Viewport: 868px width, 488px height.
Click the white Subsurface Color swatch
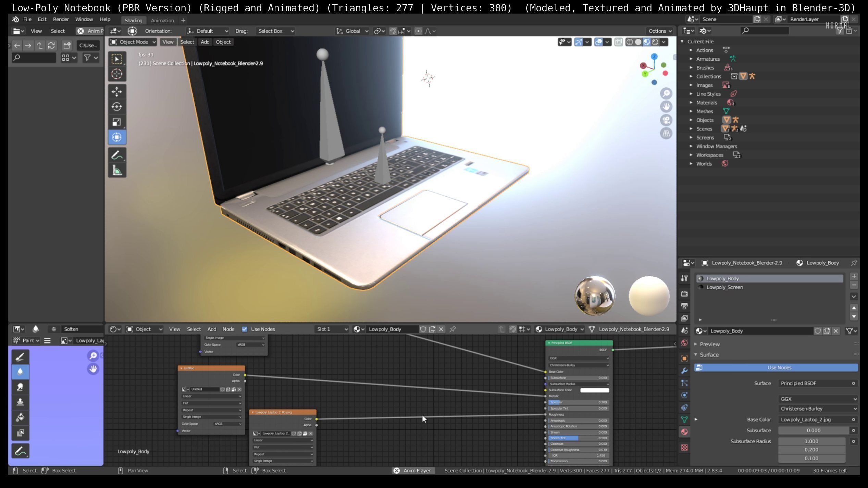tap(594, 390)
